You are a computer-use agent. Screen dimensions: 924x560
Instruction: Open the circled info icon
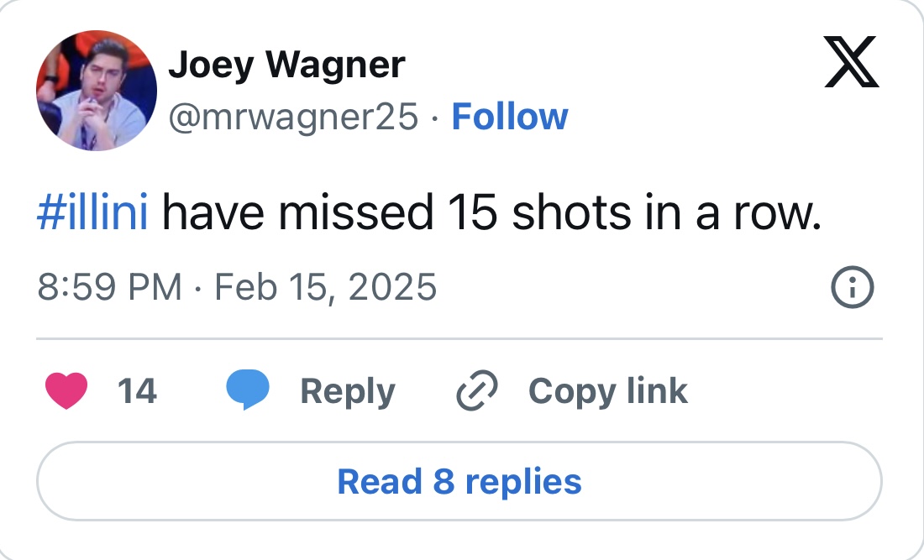coord(852,289)
